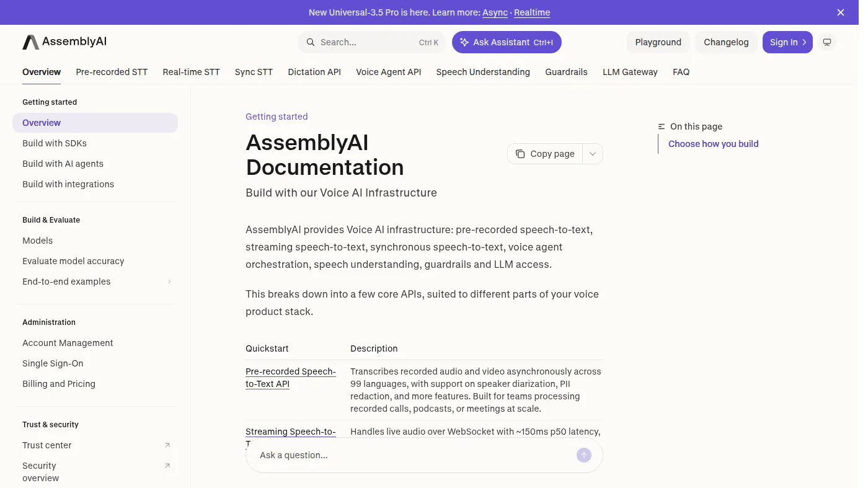The height and width of the screenshot is (488, 868).
Task: Open the Playground
Action: (658, 42)
